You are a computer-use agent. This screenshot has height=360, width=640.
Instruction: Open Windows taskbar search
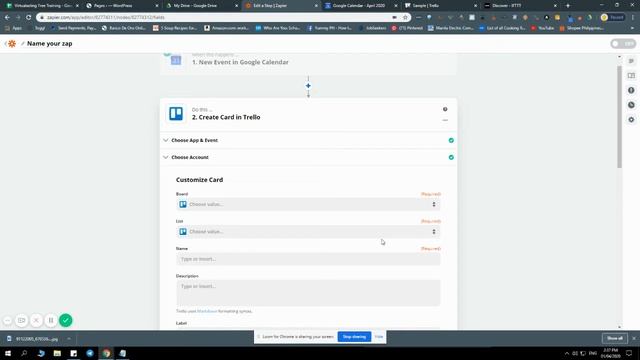[x=24, y=353]
